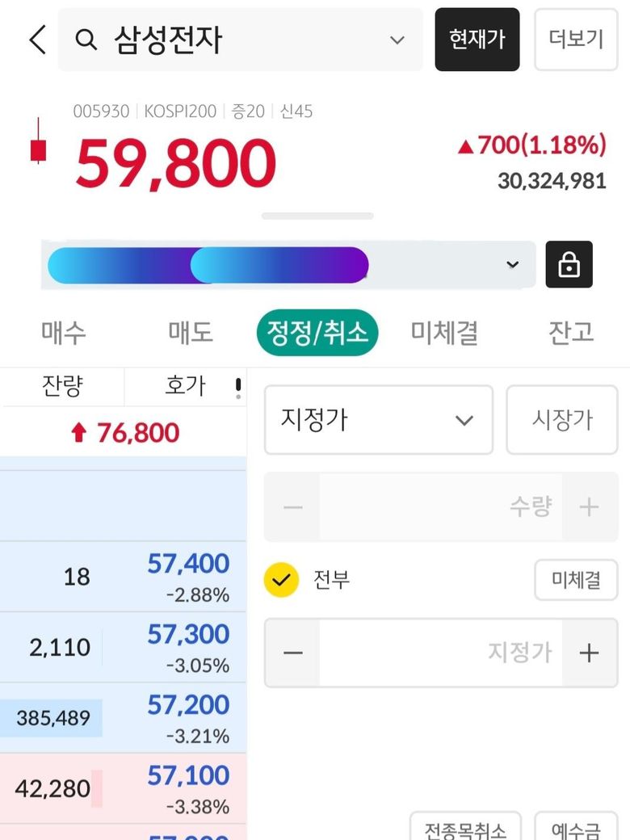630x840 pixels.
Task: Select the 잔고 tab
Action: click(571, 332)
